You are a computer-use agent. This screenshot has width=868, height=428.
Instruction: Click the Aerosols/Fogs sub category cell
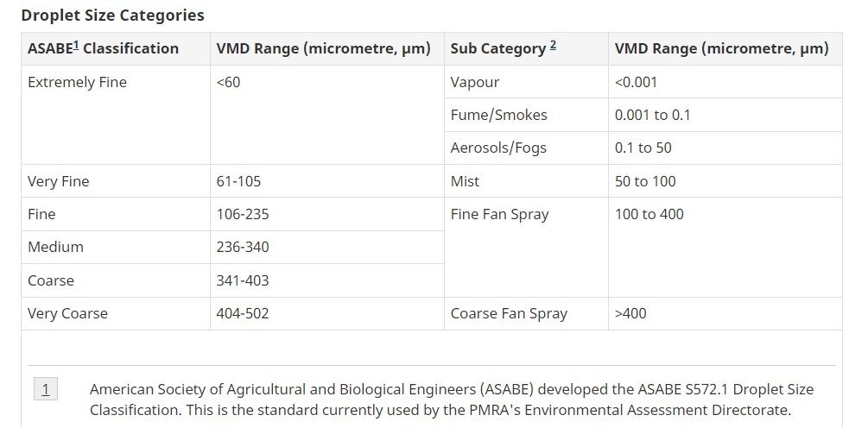tap(526, 148)
